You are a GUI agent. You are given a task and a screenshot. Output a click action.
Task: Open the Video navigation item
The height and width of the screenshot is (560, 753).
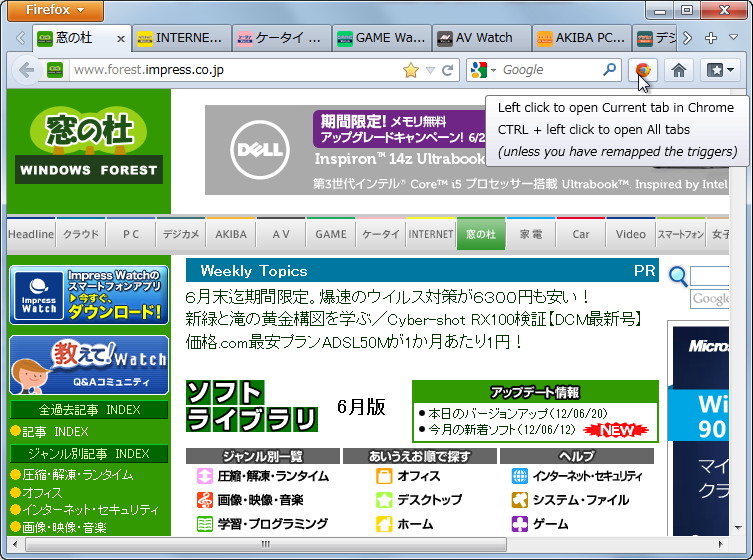(631, 234)
